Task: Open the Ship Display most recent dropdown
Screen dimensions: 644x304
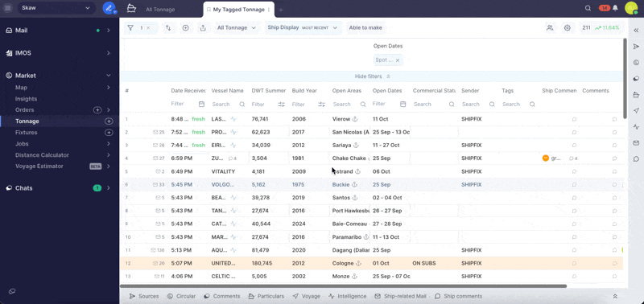Action: [303, 28]
